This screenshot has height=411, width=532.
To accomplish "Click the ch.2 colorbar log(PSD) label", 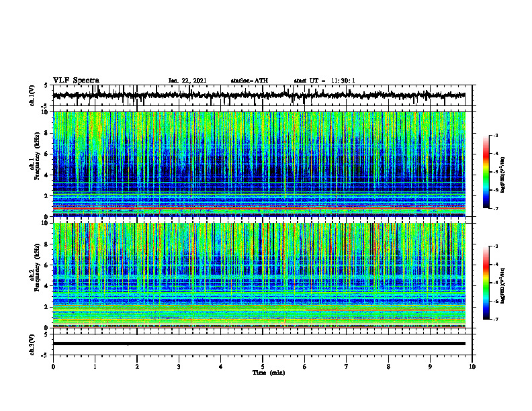I will (503, 285).
